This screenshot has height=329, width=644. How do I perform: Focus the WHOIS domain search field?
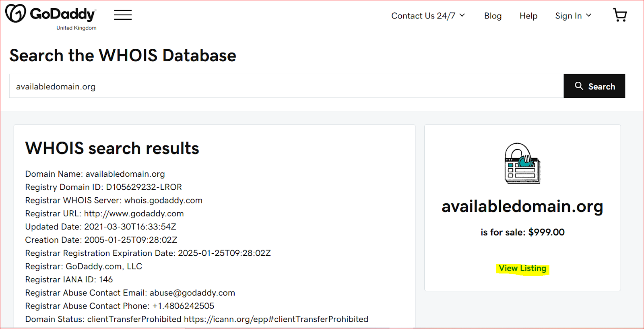tap(287, 86)
